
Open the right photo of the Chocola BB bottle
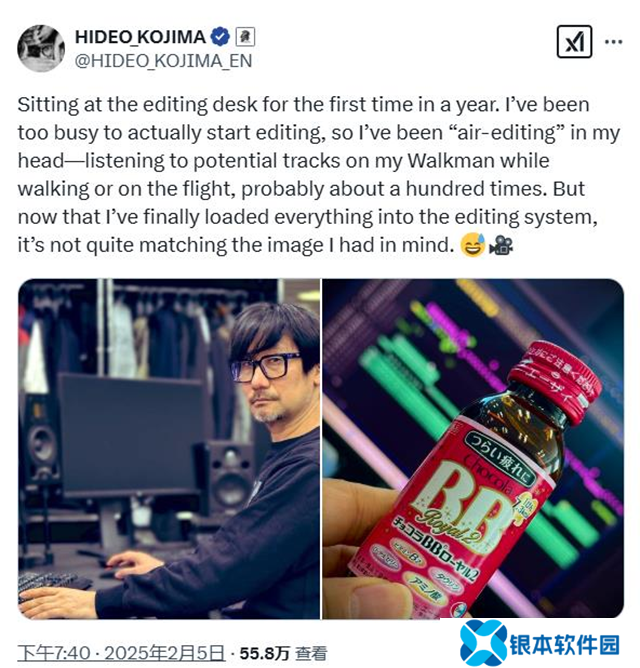473,449
